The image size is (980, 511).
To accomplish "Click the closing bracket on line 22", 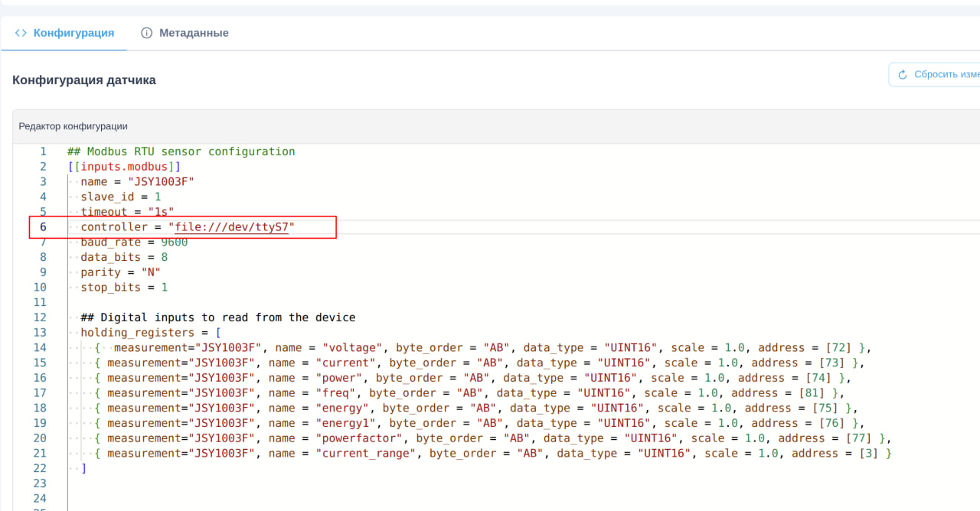I will [83, 468].
